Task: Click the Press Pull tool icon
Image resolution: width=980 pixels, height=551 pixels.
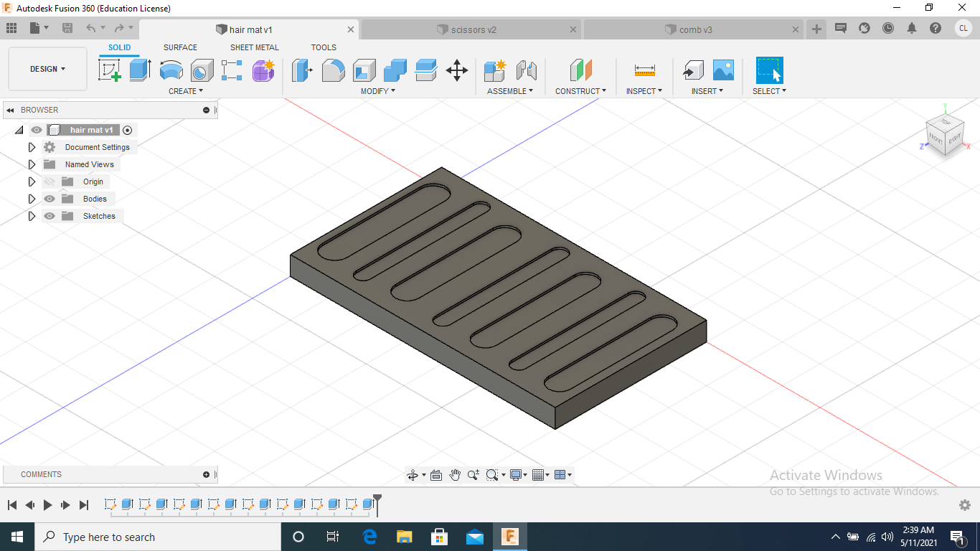Action: click(302, 70)
